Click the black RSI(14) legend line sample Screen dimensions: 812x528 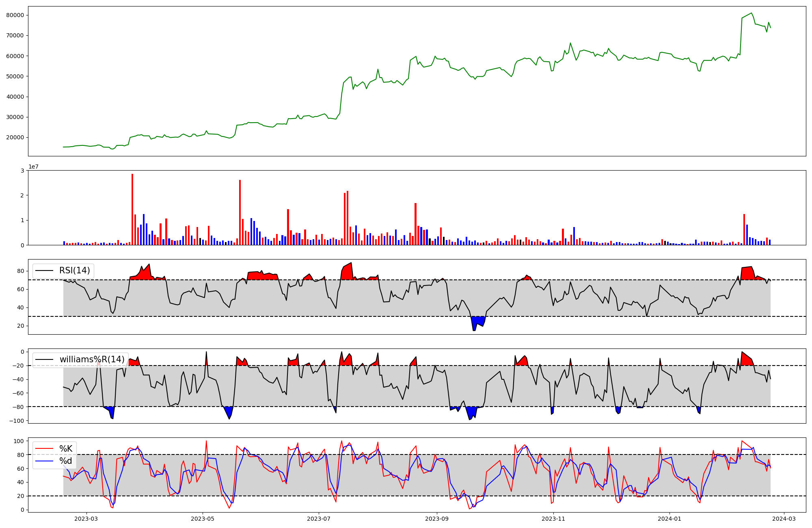coord(44,270)
